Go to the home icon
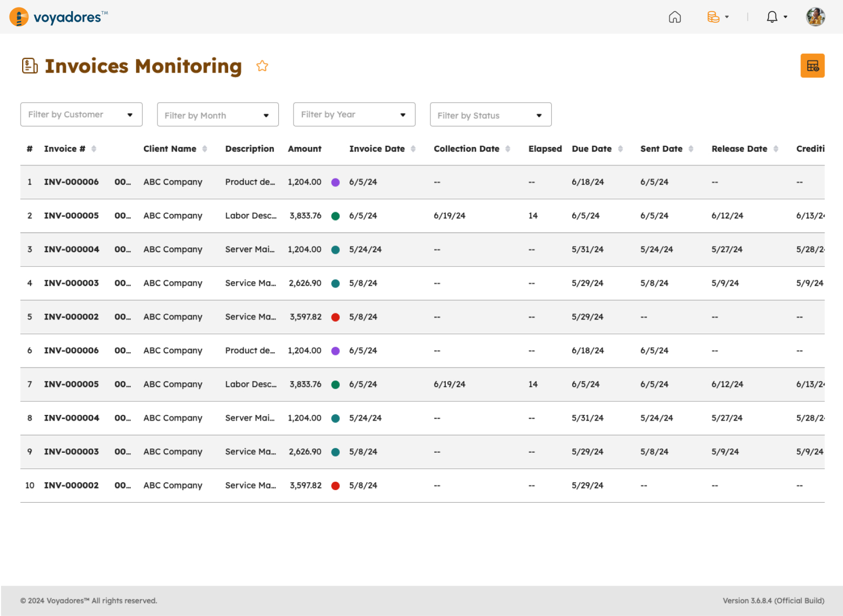This screenshot has height=616, width=843. (674, 17)
